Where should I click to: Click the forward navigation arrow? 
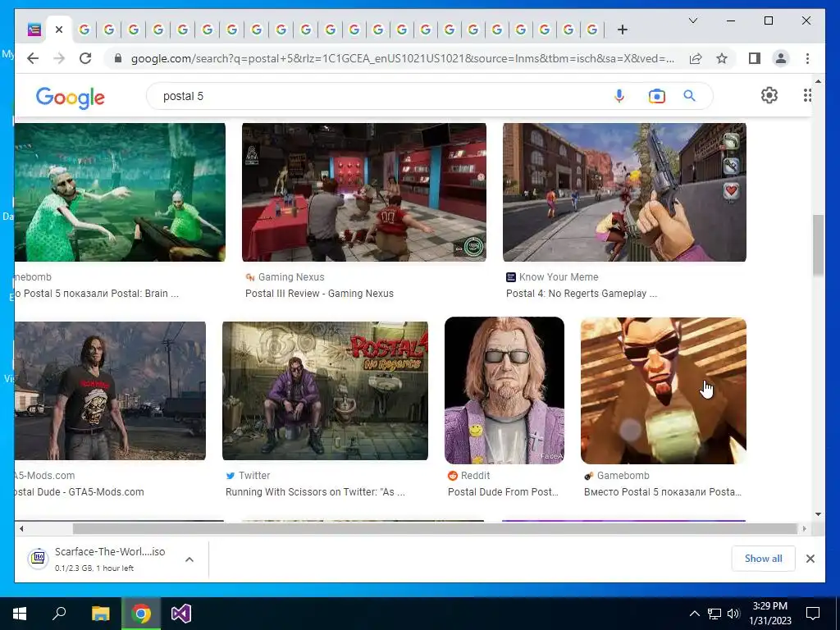[59, 58]
